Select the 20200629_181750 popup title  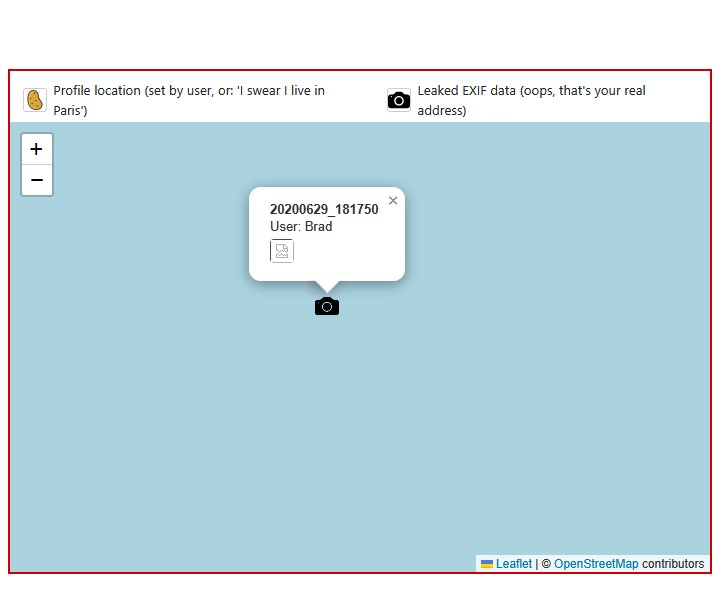click(x=324, y=210)
